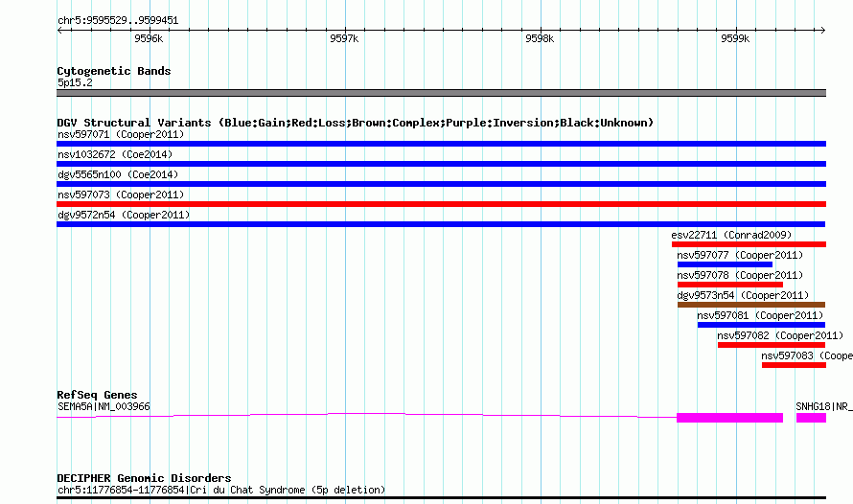Select the blue bar under dgv5565n100
This screenshot has height=504, width=853.
441,184
